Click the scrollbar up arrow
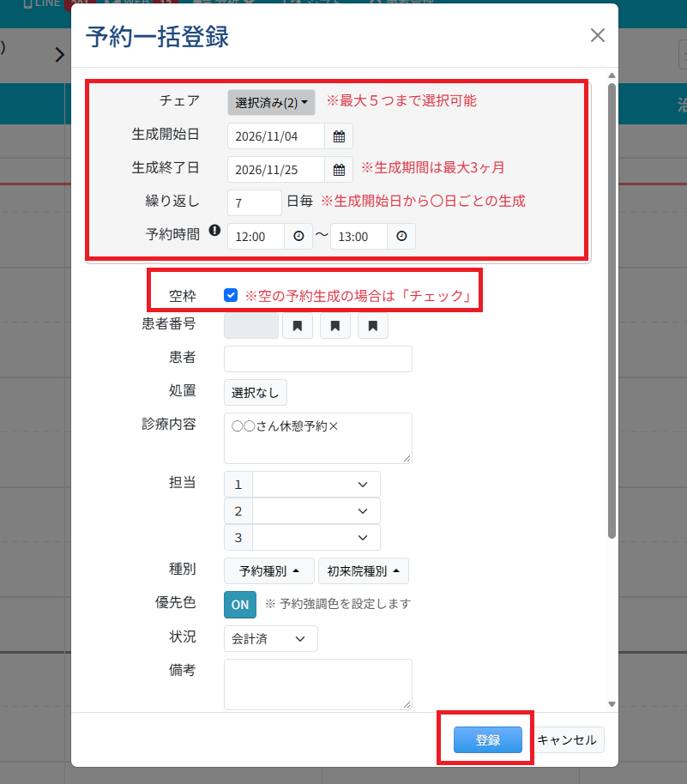This screenshot has height=784, width=687. 612,75
